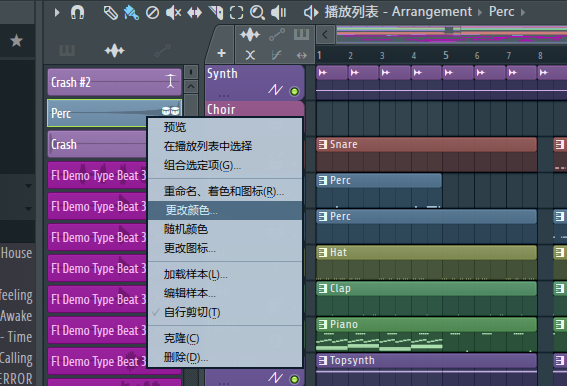Open the short Perc clip menu icon
The height and width of the screenshot is (386, 567).
point(322,180)
